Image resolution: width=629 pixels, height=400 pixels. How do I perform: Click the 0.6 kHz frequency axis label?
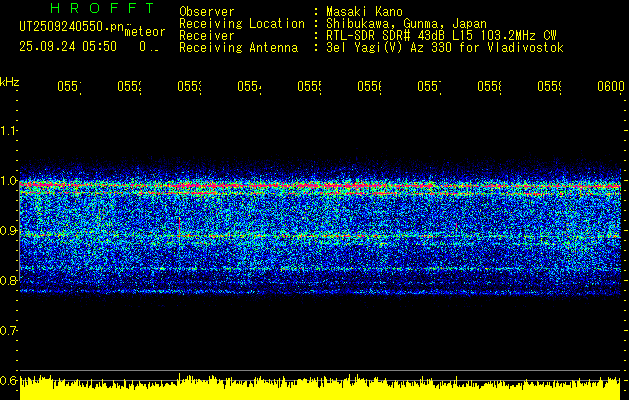tap(8, 380)
